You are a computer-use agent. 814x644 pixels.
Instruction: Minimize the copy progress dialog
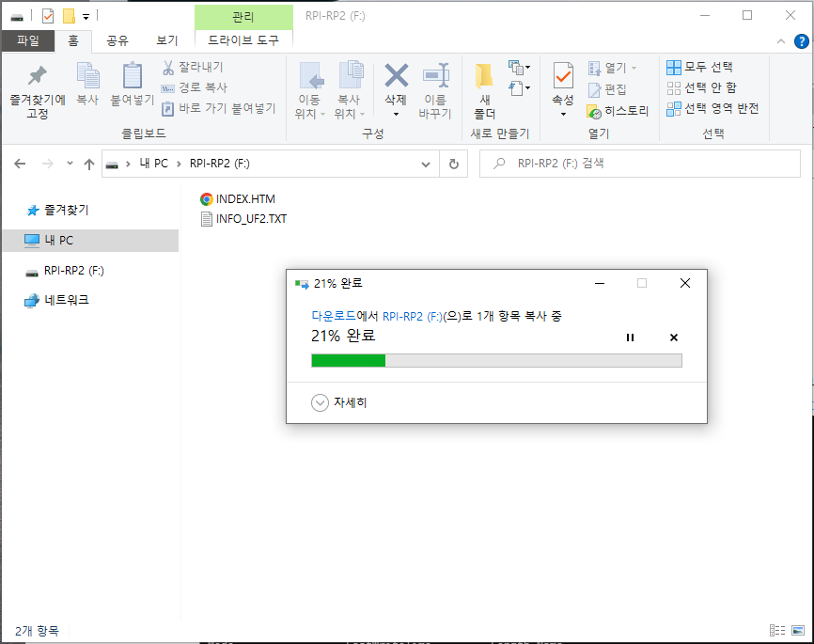pyautogui.click(x=600, y=283)
